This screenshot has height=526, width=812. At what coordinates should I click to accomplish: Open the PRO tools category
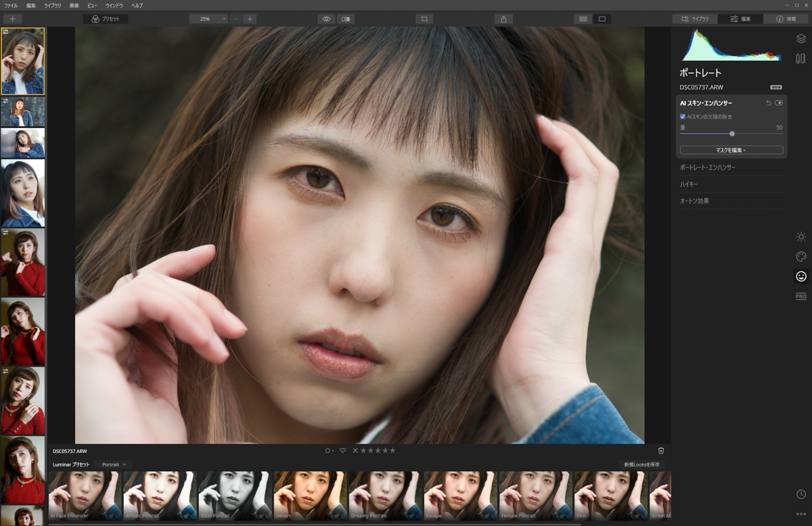[x=801, y=296]
